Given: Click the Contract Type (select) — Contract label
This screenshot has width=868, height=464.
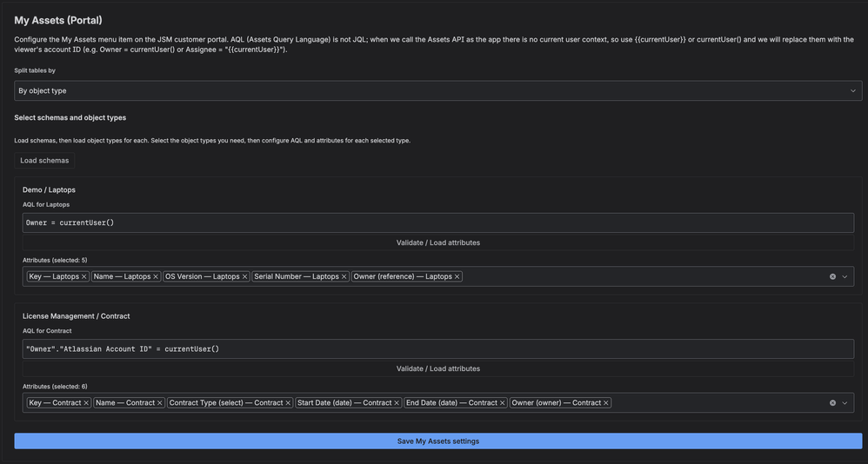Looking at the screenshot, I should tap(226, 403).
